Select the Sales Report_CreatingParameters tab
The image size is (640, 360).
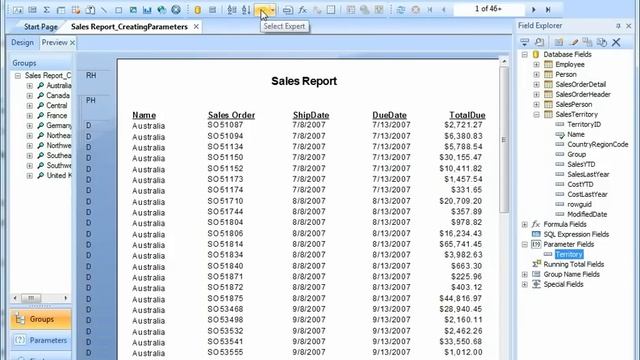click(129, 27)
